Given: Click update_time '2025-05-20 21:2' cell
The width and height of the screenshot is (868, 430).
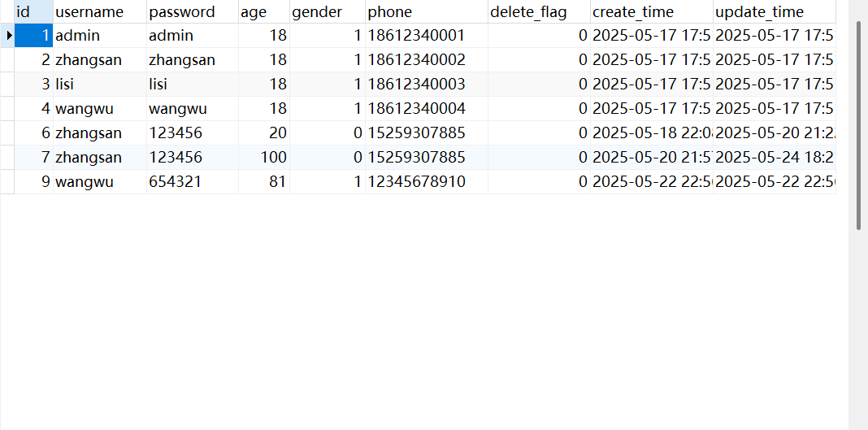Looking at the screenshot, I should 775,132.
